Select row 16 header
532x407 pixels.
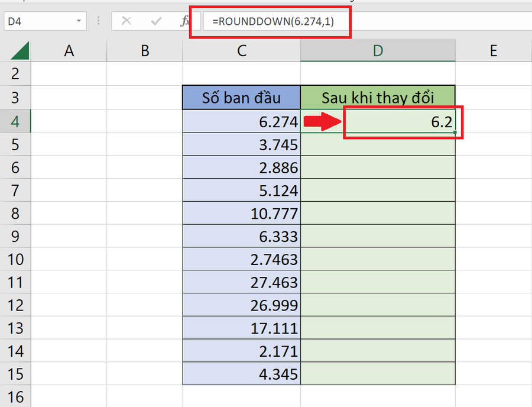(15, 396)
